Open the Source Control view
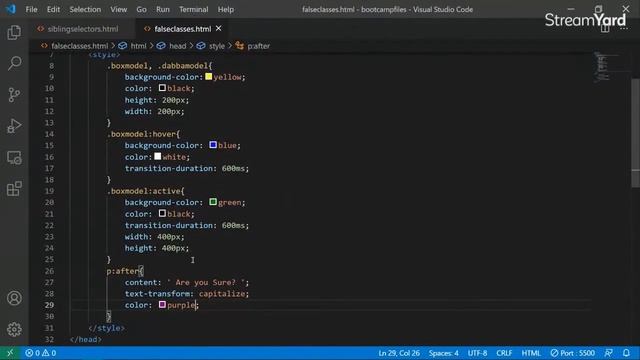The width and height of the screenshot is (640, 360). [14, 95]
